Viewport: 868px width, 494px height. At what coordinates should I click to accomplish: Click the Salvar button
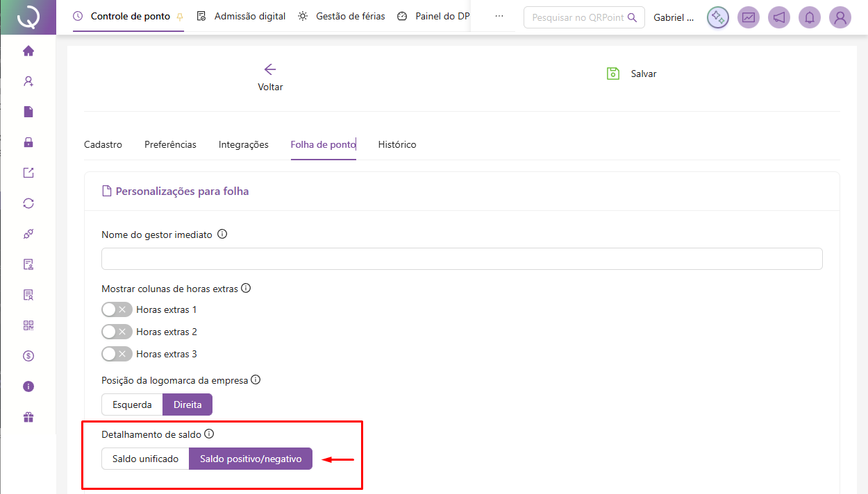(x=631, y=74)
